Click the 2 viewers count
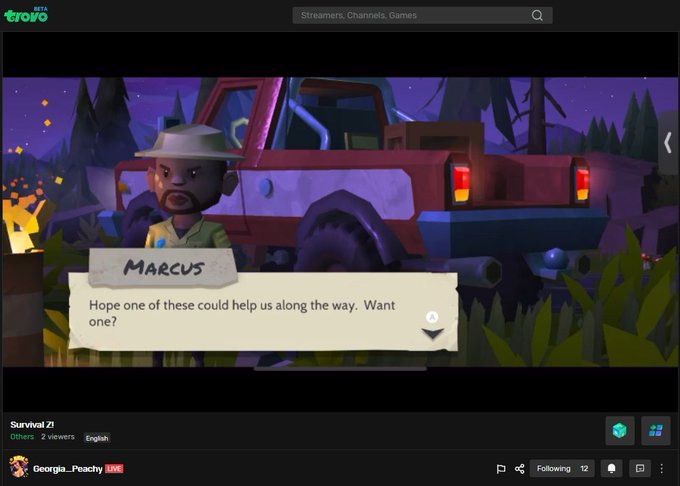This screenshot has height=486, width=680. click(x=58, y=437)
